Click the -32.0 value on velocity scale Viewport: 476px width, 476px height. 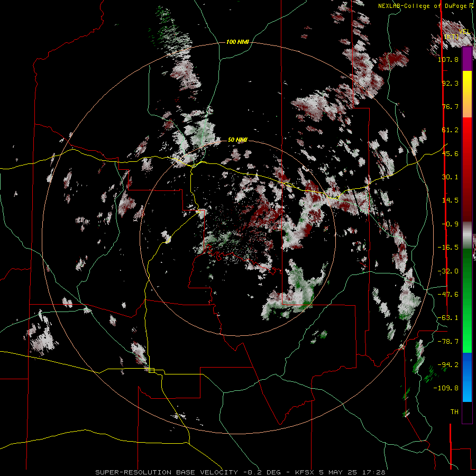(448, 271)
